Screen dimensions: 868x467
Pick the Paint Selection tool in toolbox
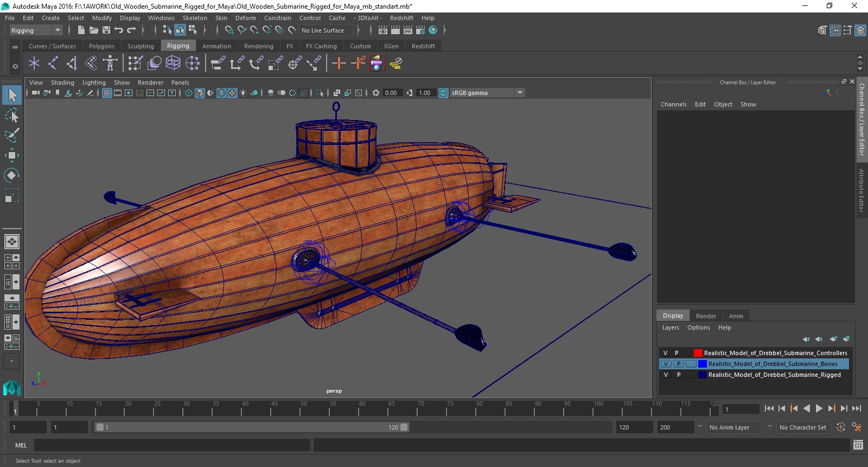coord(12,135)
